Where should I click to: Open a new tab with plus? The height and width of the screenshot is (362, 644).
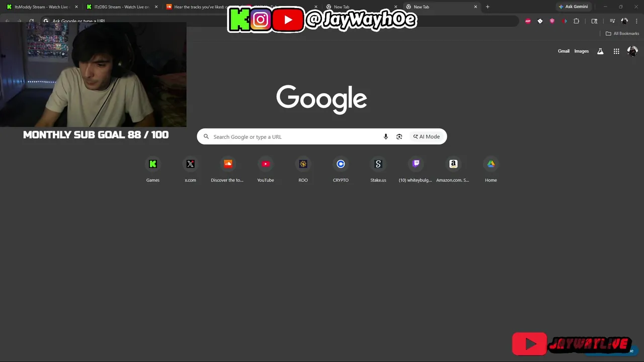488,7
